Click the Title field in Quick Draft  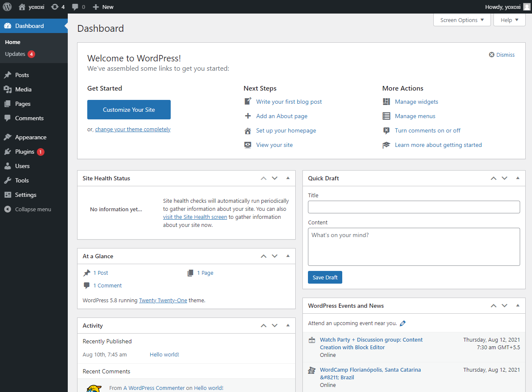tap(414, 207)
